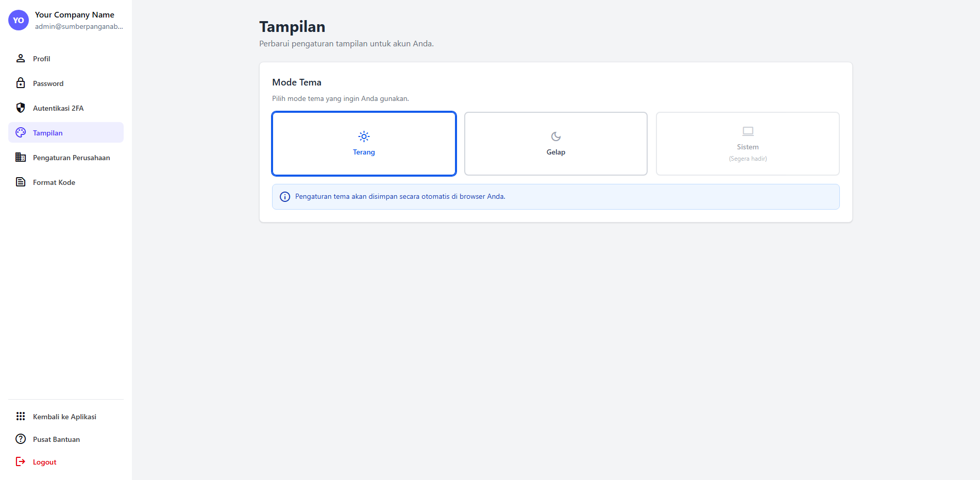980x480 pixels.
Task: Click the lock icon beside Password
Action: pos(21,83)
